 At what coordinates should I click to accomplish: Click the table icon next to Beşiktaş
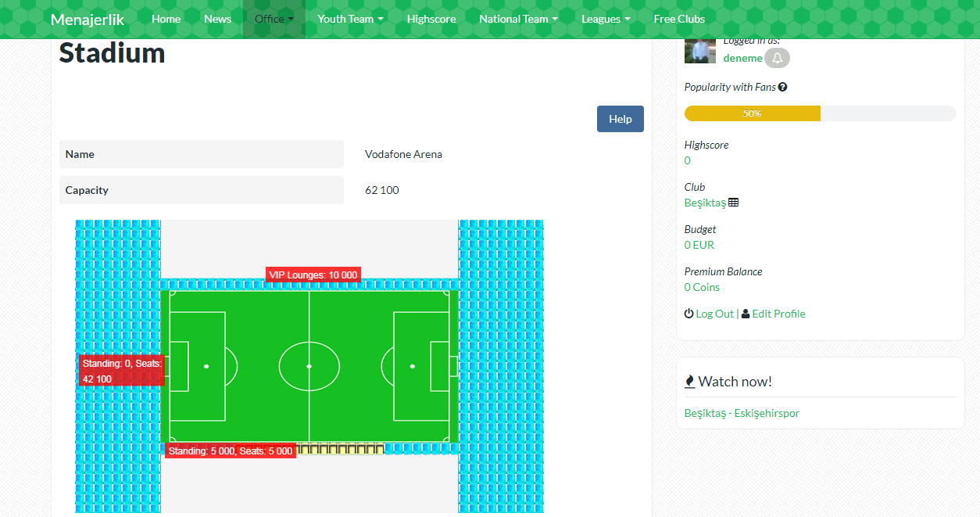click(x=733, y=203)
